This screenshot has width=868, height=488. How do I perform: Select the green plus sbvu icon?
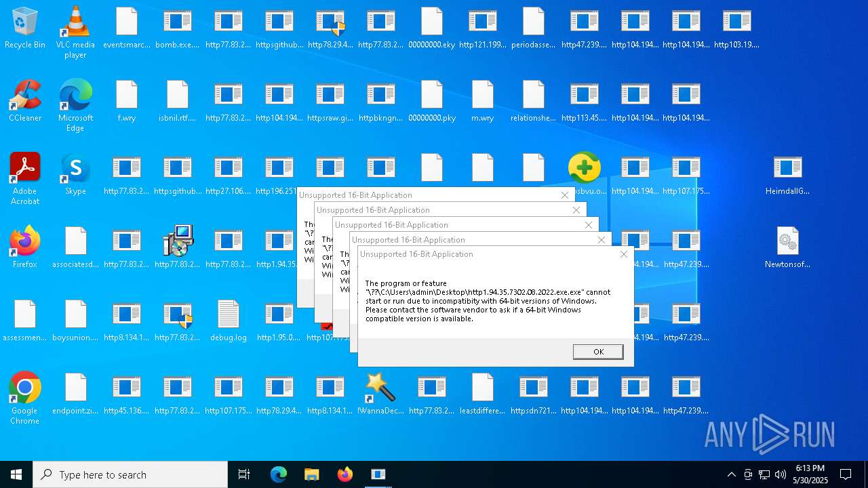(585, 174)
